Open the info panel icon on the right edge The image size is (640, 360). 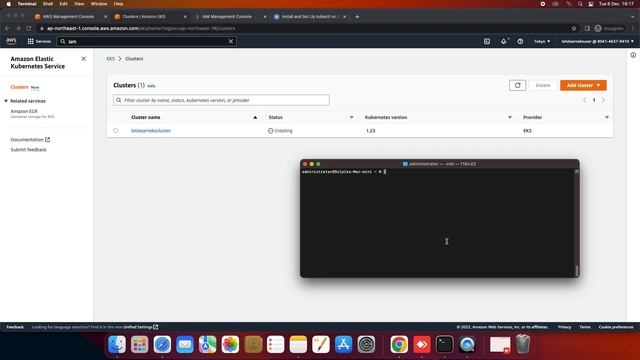(x=633, y=55)
